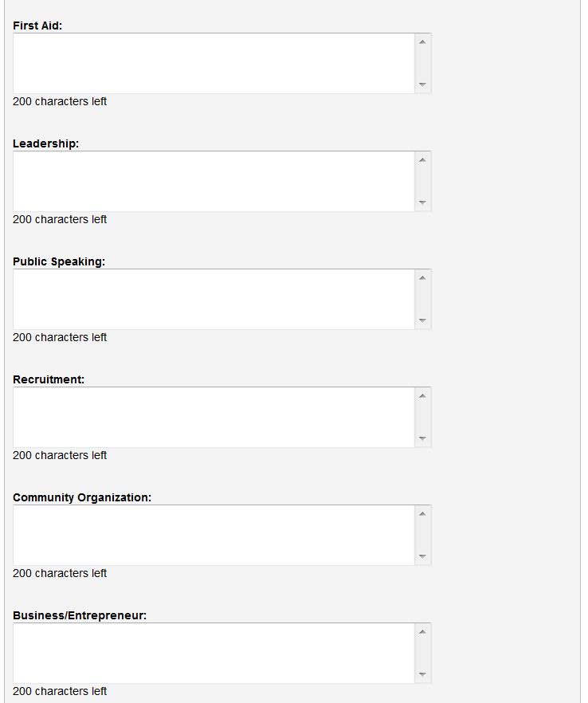Focus the Community Organization text box
Image resolution: width=588 pixels, height=703 pixels.
pos(214,536)
